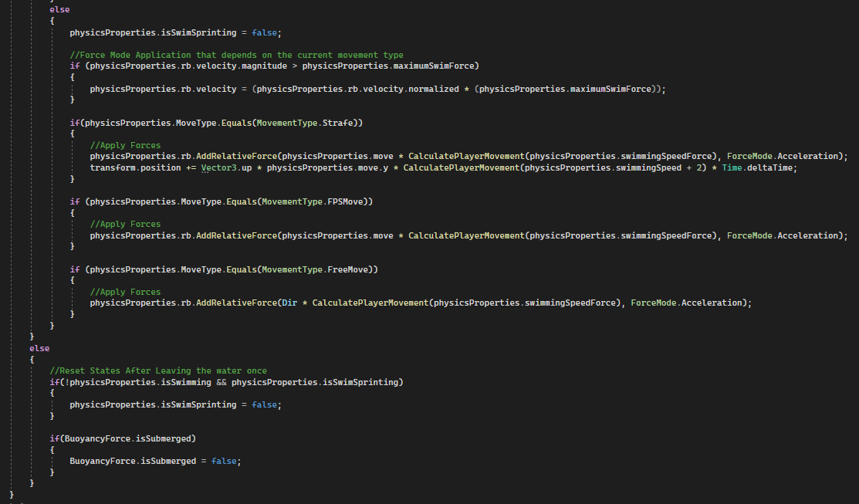859x504 pixels.
Task: Click maximumSwimForce in the if condition
Action: (434, 66)
